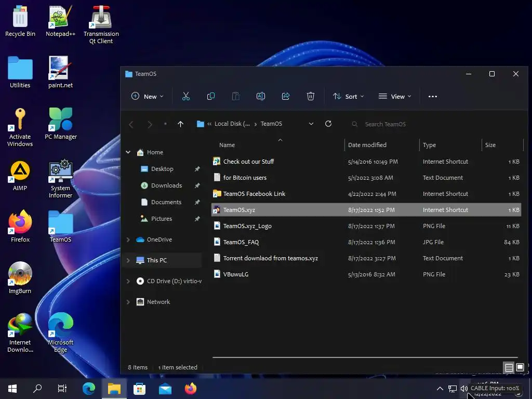
Task: Open Internet Download Manager desktop icon
Action: coord(20,333)
